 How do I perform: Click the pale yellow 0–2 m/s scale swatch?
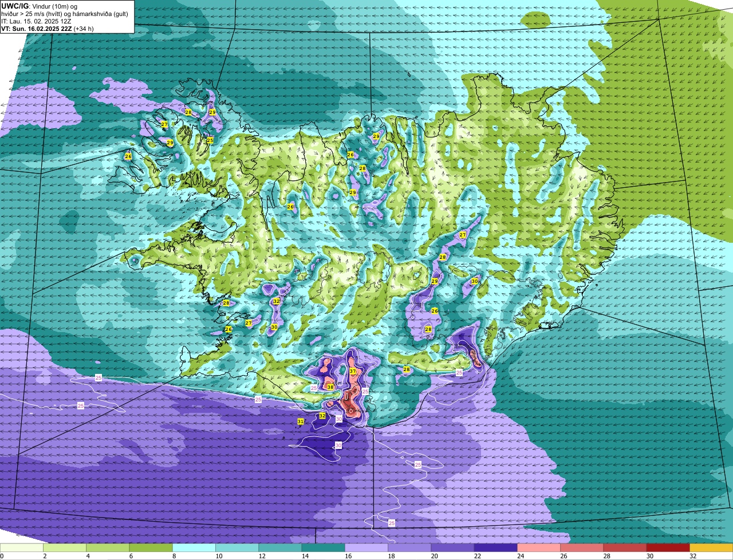(22, 547)
